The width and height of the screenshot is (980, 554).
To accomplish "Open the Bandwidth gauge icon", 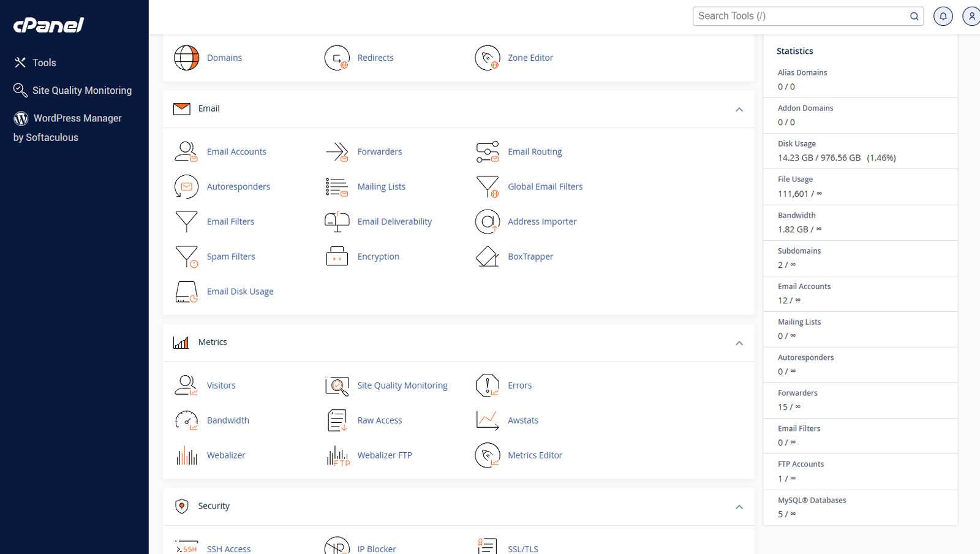I will [x=186, y=420].
